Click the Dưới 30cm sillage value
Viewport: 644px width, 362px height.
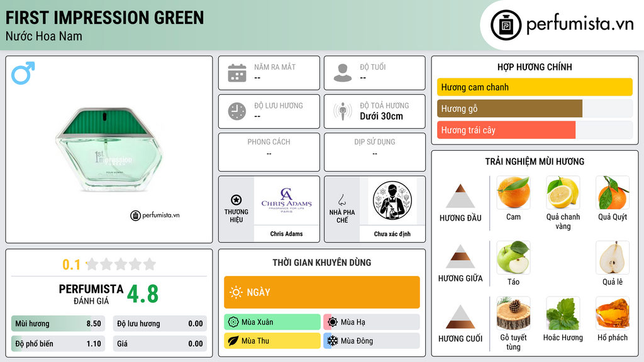pos(382,116)
